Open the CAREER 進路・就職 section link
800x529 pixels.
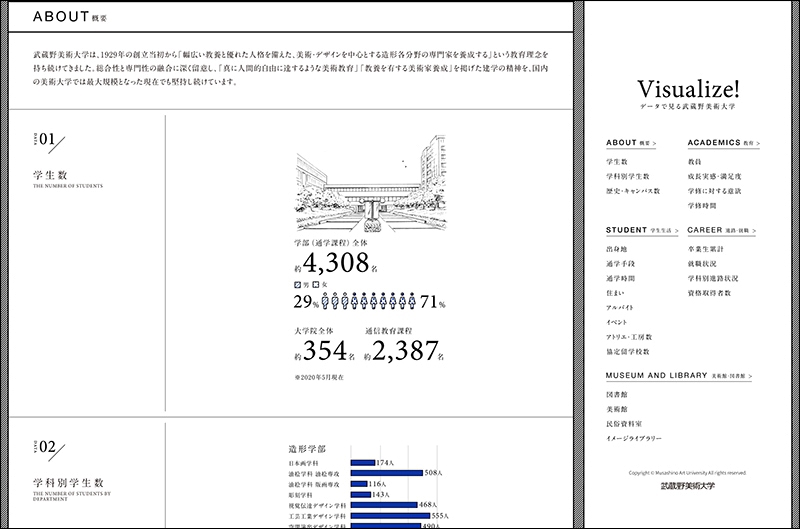click(x=721, y=230)
